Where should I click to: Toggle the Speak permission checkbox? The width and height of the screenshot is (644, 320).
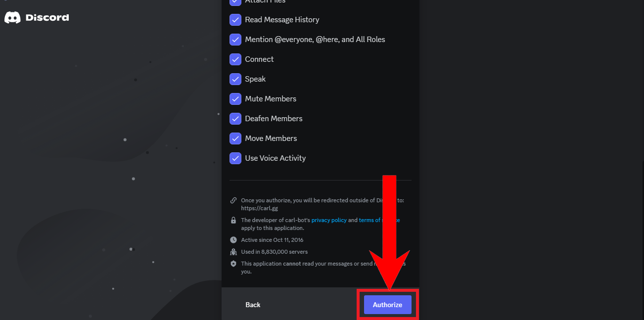pos(235,79)
